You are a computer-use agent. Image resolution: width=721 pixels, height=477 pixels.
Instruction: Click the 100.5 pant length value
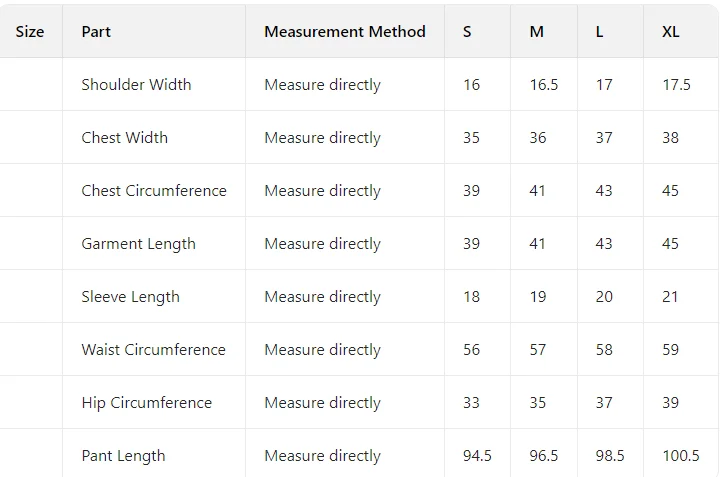[681, 456]
